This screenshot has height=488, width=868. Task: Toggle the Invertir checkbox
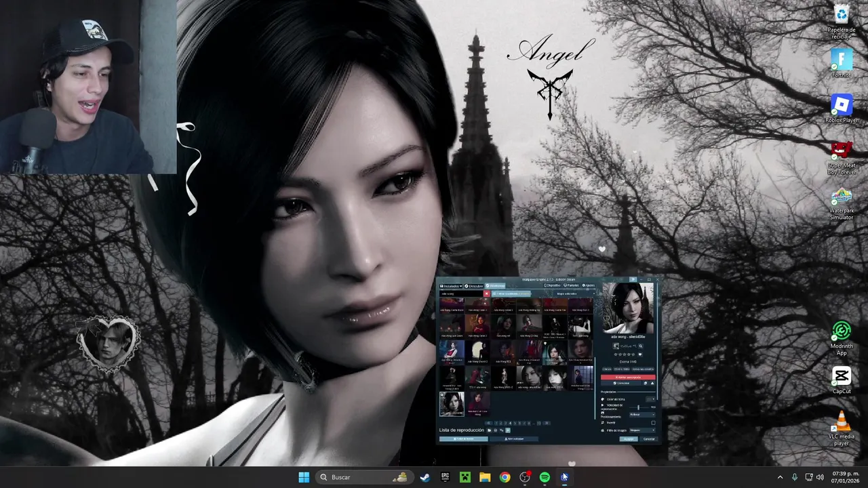tap(653, 423)
